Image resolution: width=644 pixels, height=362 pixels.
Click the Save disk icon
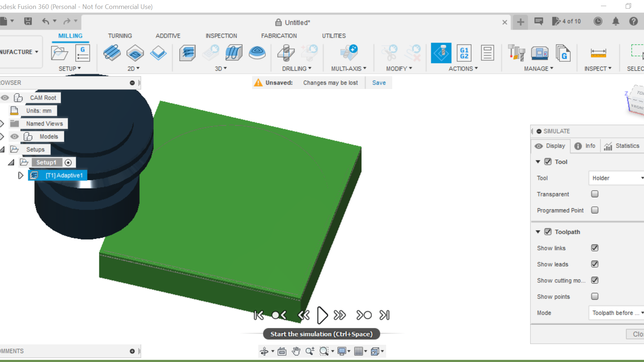[x=28, y=21]
